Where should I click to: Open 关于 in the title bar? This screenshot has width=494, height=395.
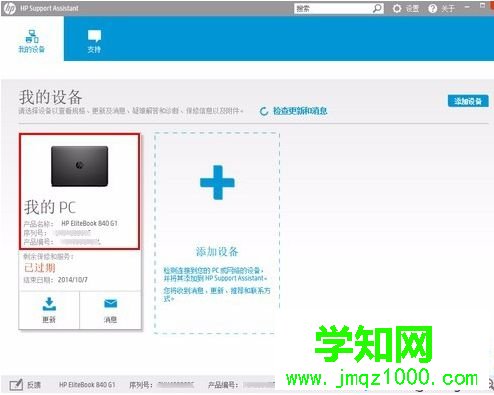pyautogui.click(x=448, y=9)
